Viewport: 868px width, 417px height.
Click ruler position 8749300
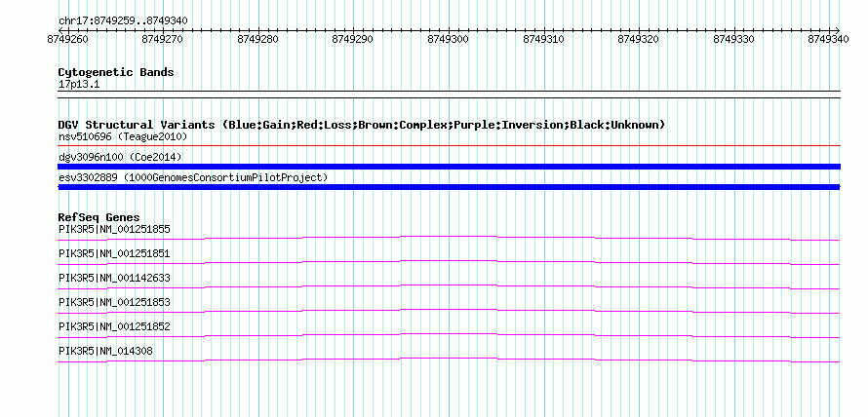[x=449, y=39]
